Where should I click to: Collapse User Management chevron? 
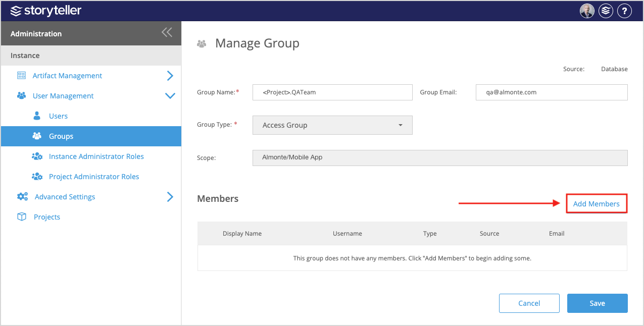170,96
